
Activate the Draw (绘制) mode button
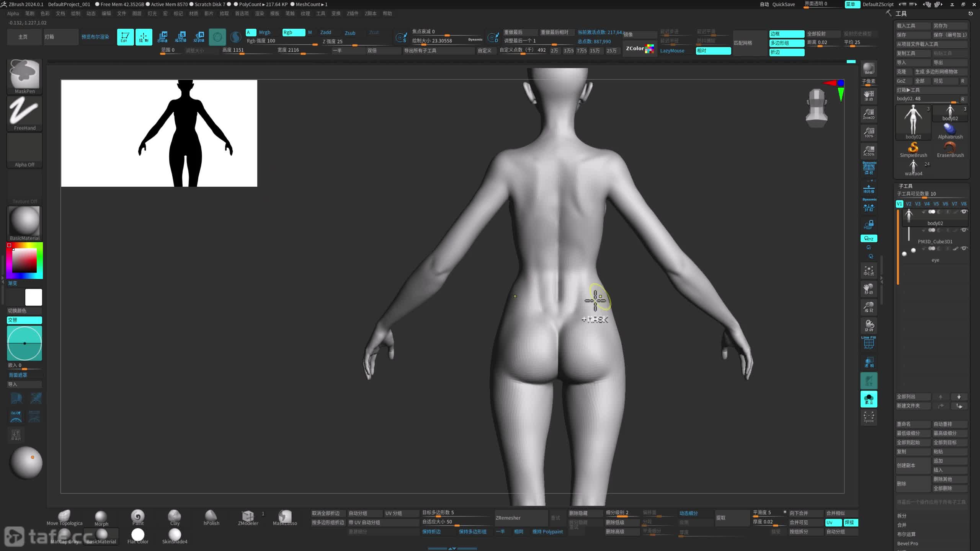coord(144,37)
